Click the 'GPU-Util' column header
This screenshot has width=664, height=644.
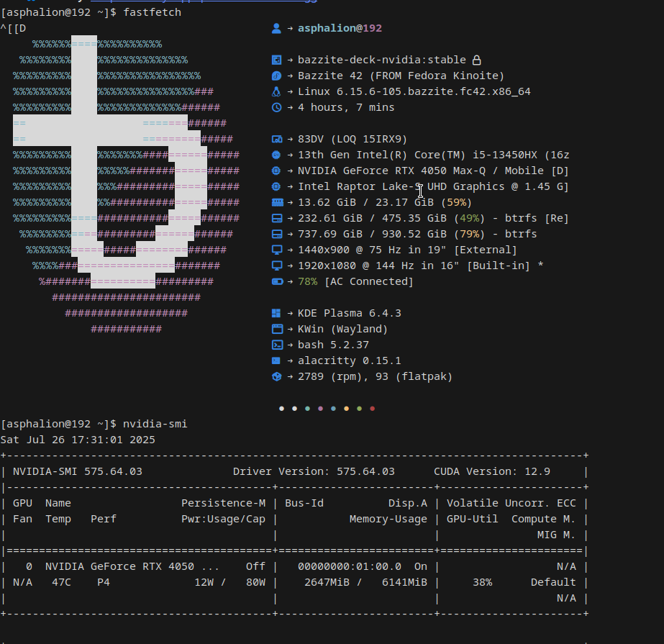[472, 519]
